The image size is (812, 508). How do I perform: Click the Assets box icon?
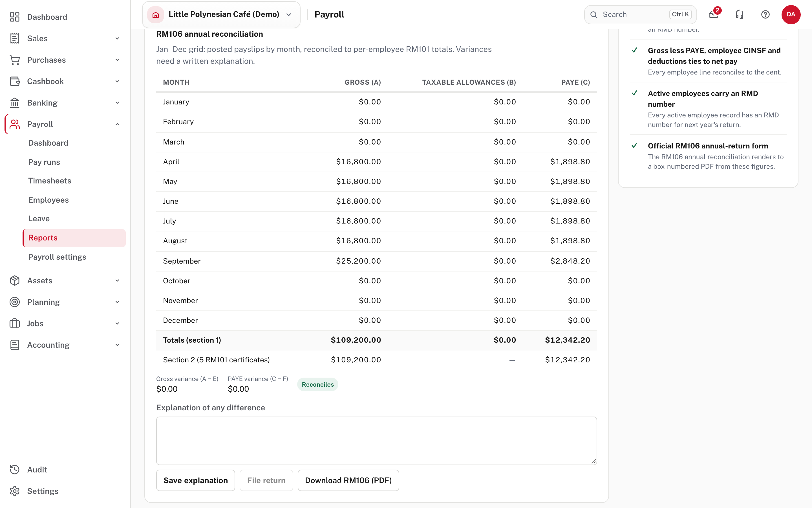point(14,281)
